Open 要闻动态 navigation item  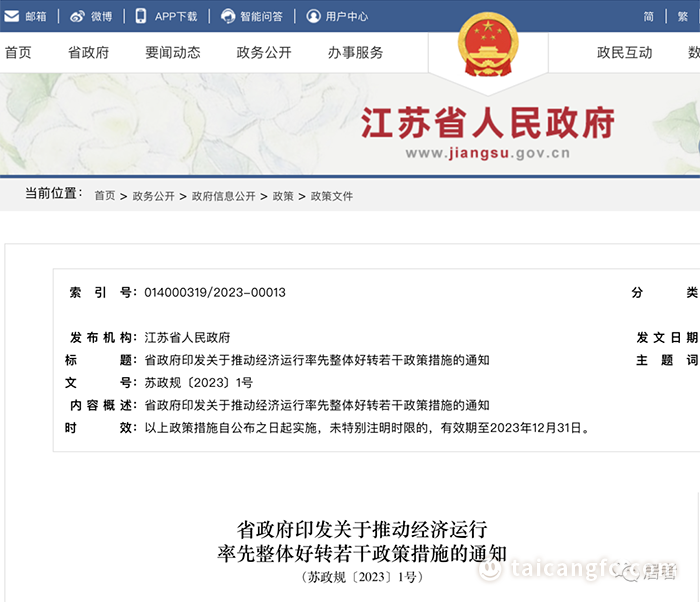[173, 53]
